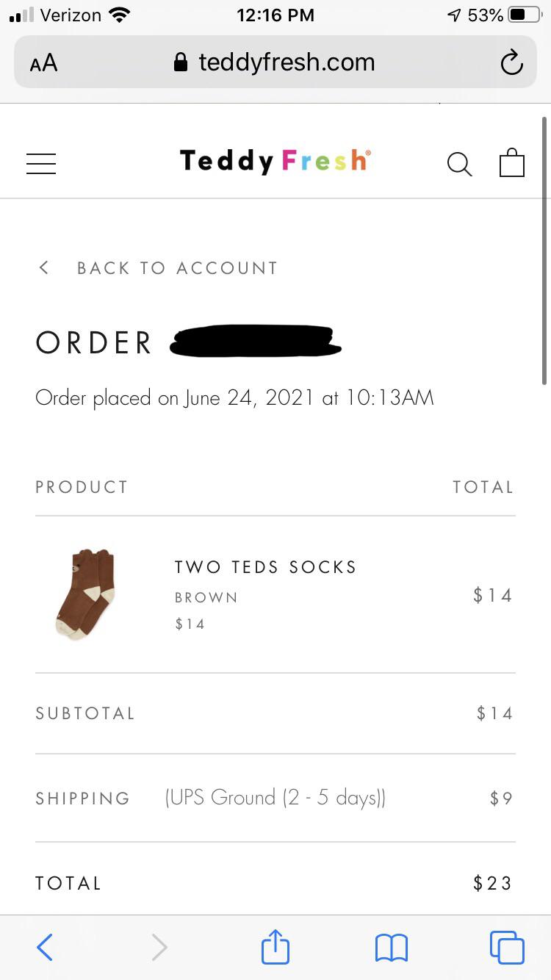Tap the search magnifier icon

[459, 163]
